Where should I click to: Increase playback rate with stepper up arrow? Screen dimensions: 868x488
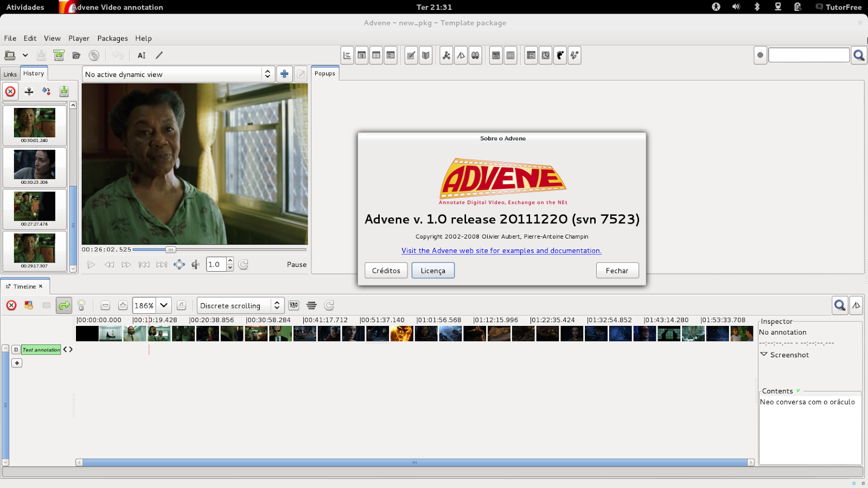(x=230, y=261)
